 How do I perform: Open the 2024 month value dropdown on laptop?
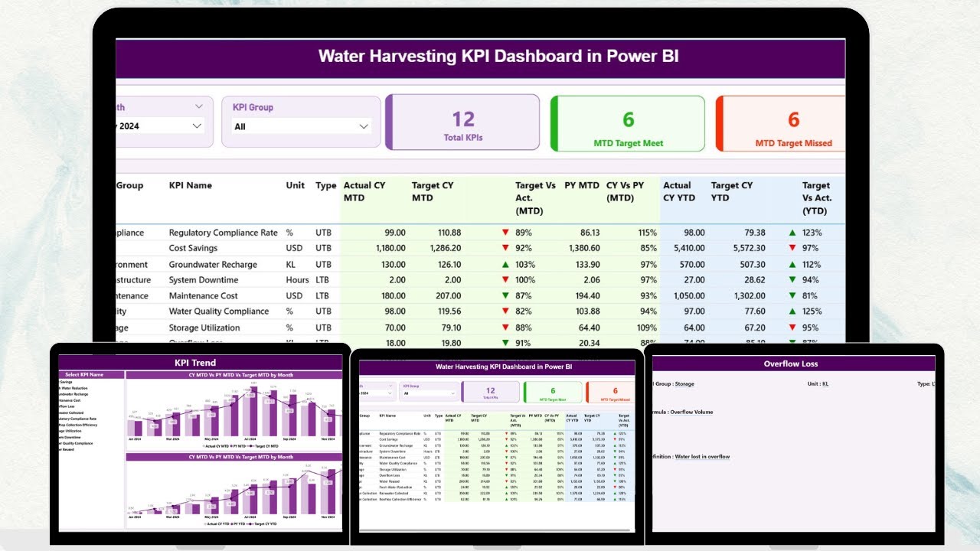click(x=197, y=126)
